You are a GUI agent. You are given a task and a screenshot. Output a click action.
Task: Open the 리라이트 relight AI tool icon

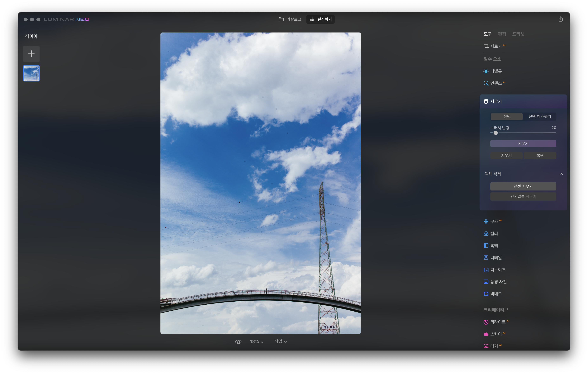pyautogui.click(x=486, y=322)
